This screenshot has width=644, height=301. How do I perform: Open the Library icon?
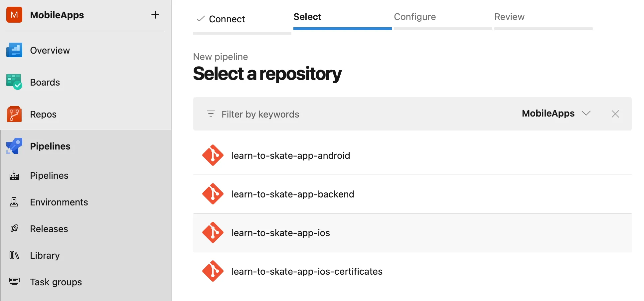click(x=14, y=255)
